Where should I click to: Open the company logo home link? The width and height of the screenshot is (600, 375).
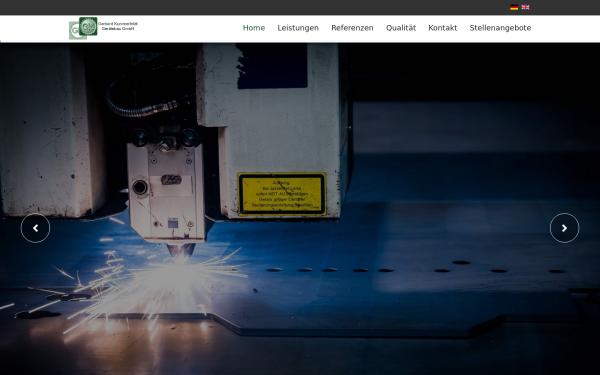tap(103, 28)
